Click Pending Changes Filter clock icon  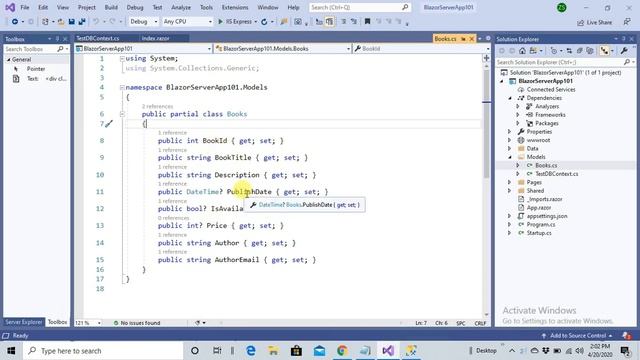(553, 51)
